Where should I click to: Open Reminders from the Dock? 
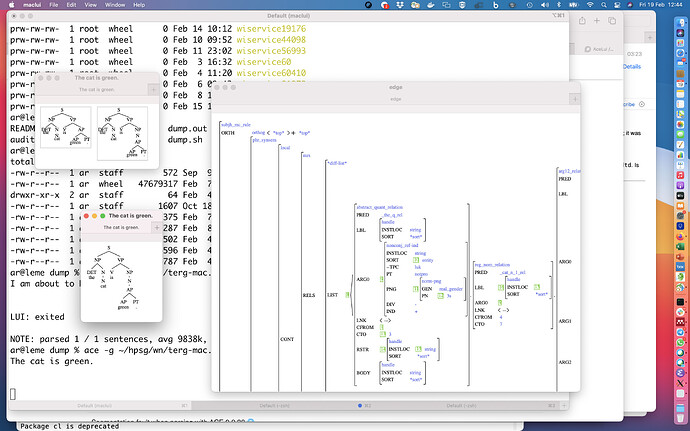tap(680, 104)
